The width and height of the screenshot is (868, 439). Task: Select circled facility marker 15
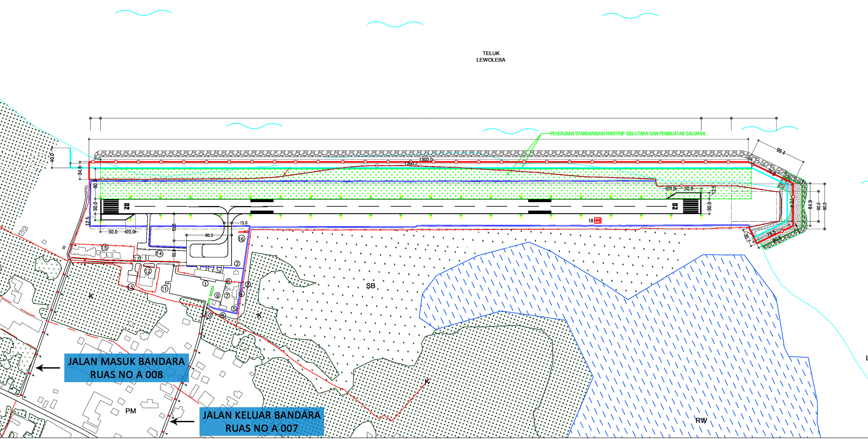click(104, 248)
